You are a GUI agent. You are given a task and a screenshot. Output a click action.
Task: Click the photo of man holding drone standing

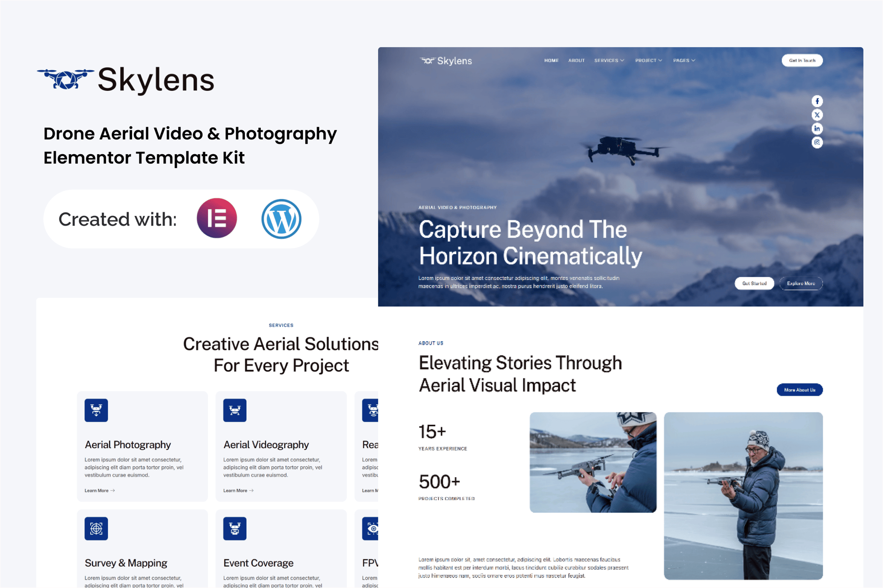tap(743, 496)
